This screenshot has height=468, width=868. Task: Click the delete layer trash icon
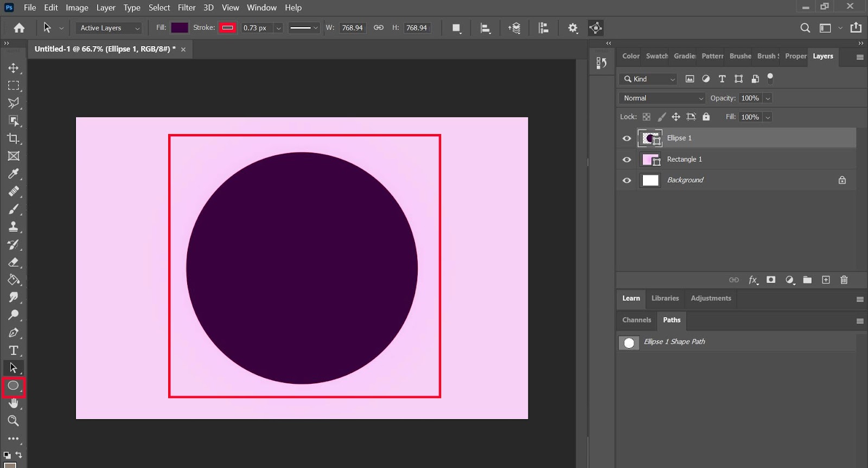click(844, 280)
